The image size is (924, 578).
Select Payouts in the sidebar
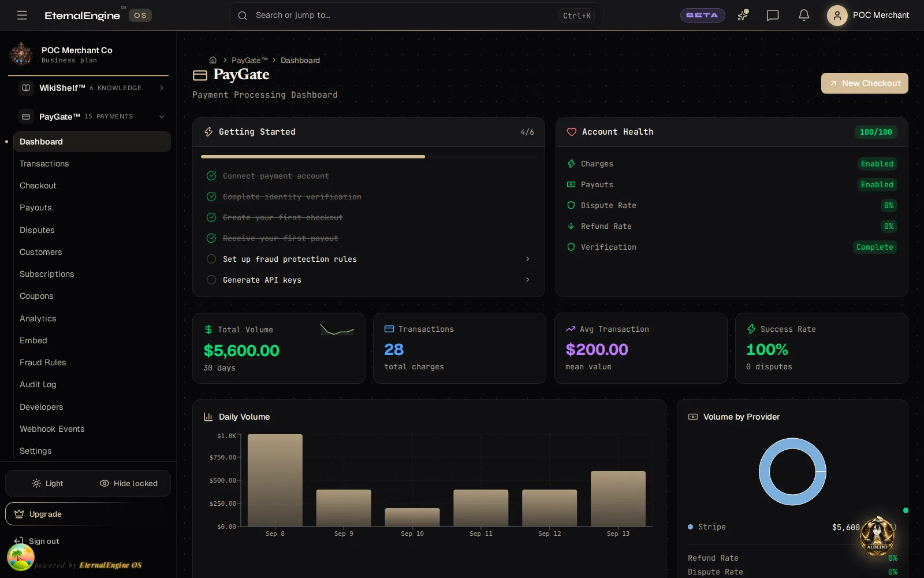tap(92, 208)
